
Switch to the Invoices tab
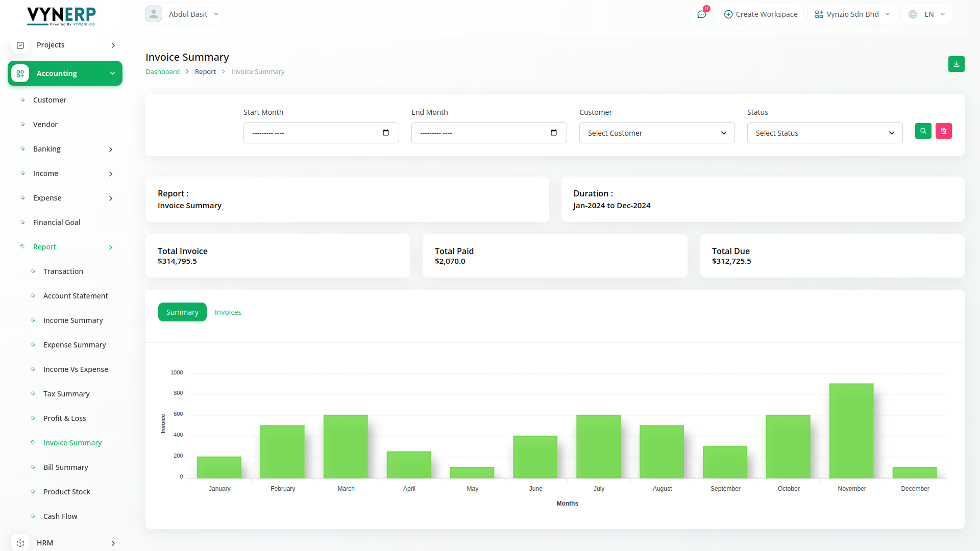pos(228,312)
